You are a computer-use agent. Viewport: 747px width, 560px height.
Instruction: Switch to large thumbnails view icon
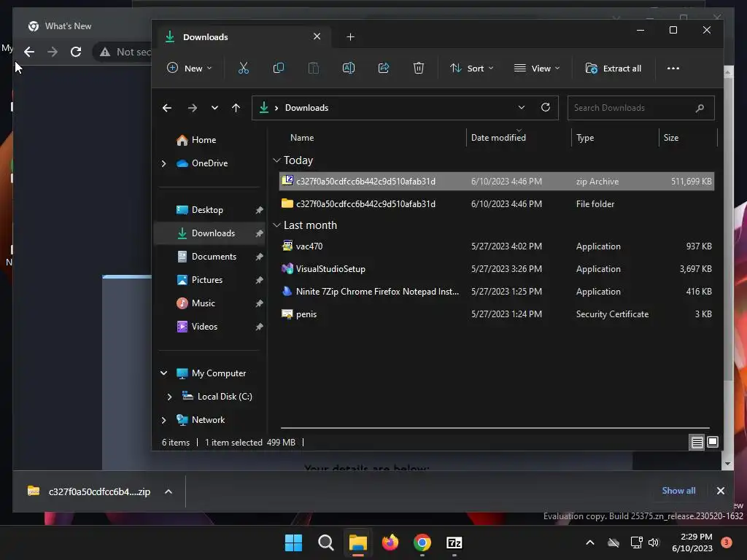coord(713,442)
